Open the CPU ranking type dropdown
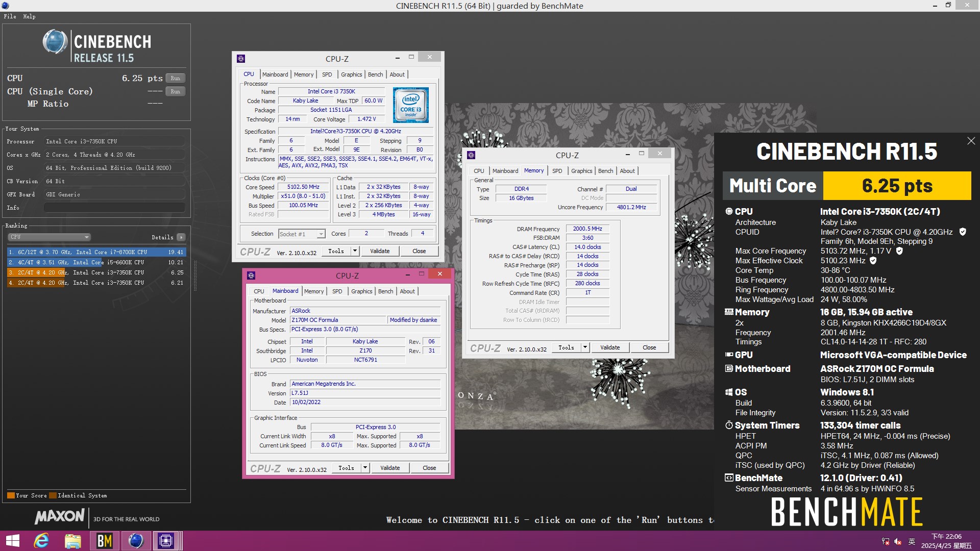 pos(49,237)
